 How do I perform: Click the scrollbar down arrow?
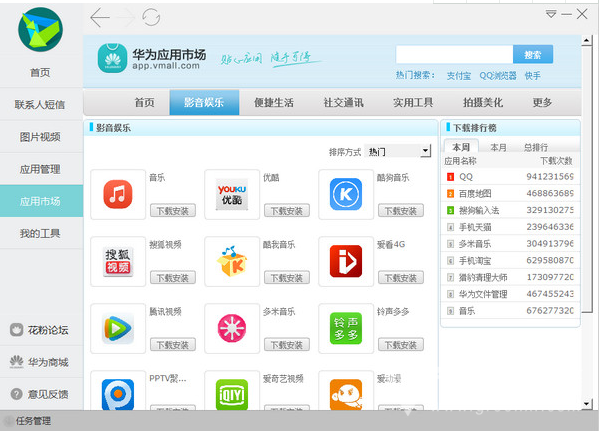587,404
